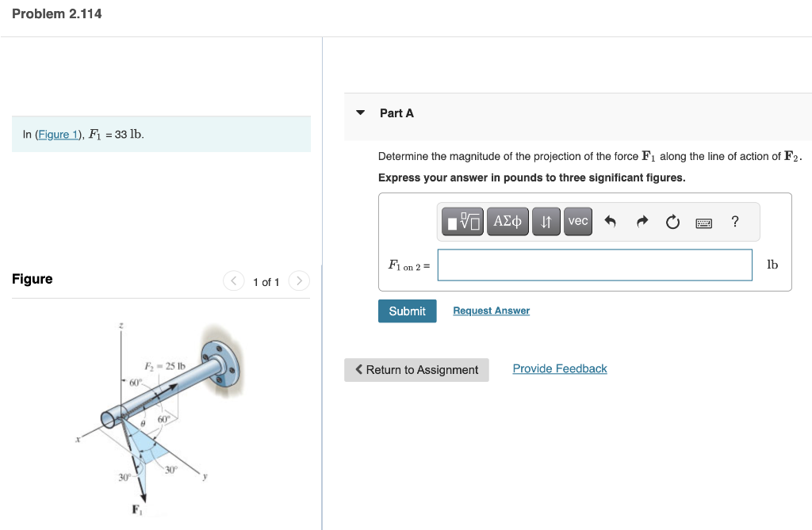Click inside the F1 on 2 answer box
Screen dimensions: 812x530
pyautogui.click(x=594, y=265)
